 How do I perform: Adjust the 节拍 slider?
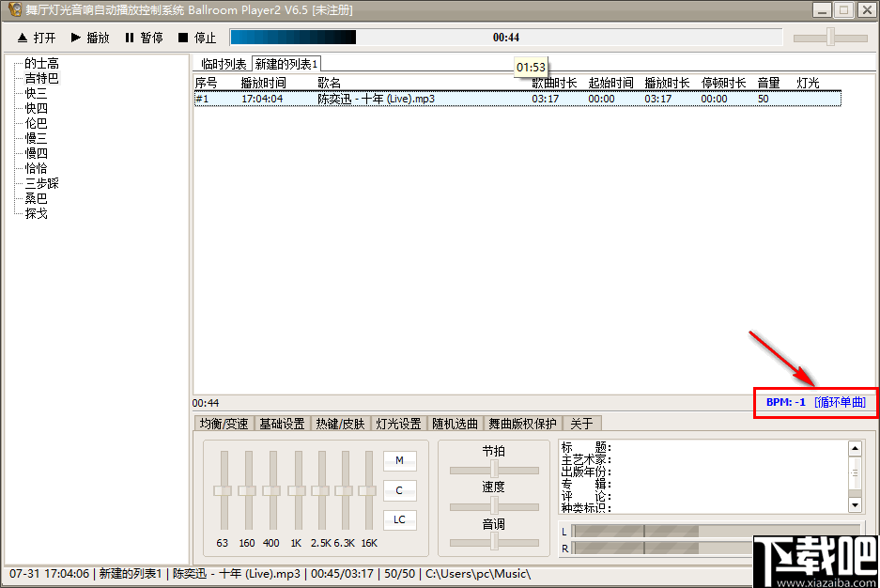click(x=494, y=470)
